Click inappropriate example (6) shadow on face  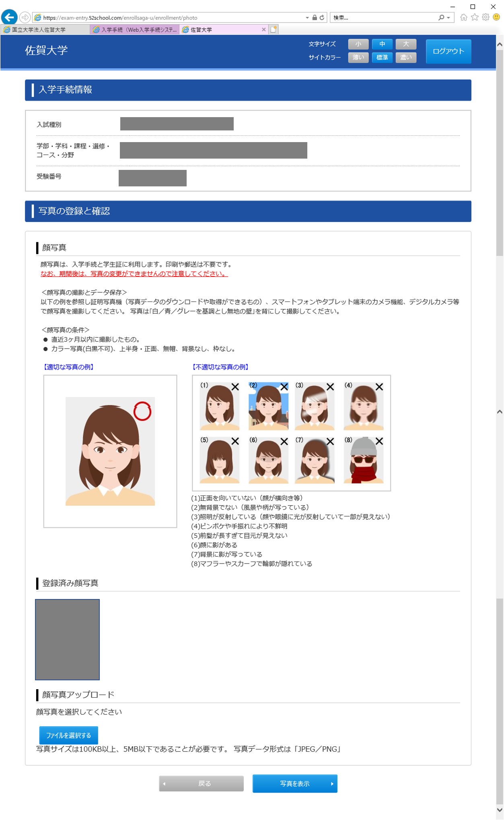(x=268, y=460)
